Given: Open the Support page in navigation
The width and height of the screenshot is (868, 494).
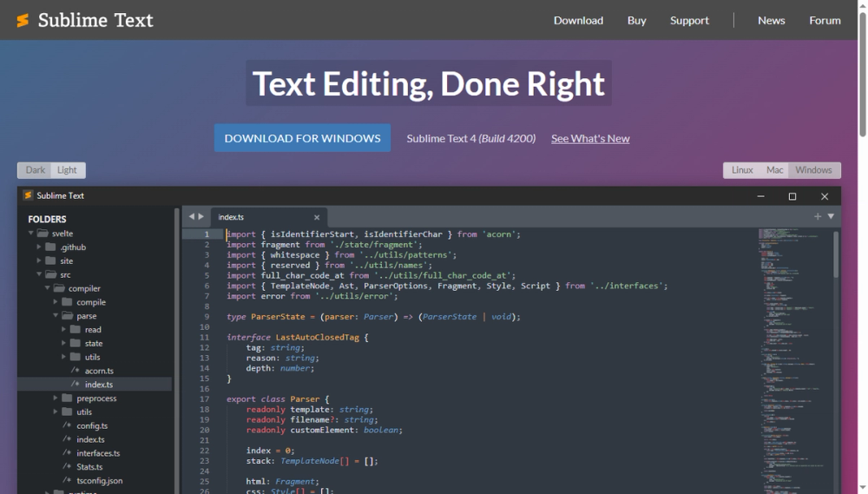Looking at the screenshot, I should [689, 21].
